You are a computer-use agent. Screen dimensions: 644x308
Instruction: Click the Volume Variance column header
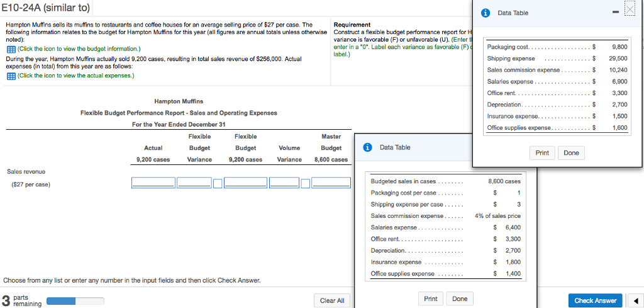289,154
